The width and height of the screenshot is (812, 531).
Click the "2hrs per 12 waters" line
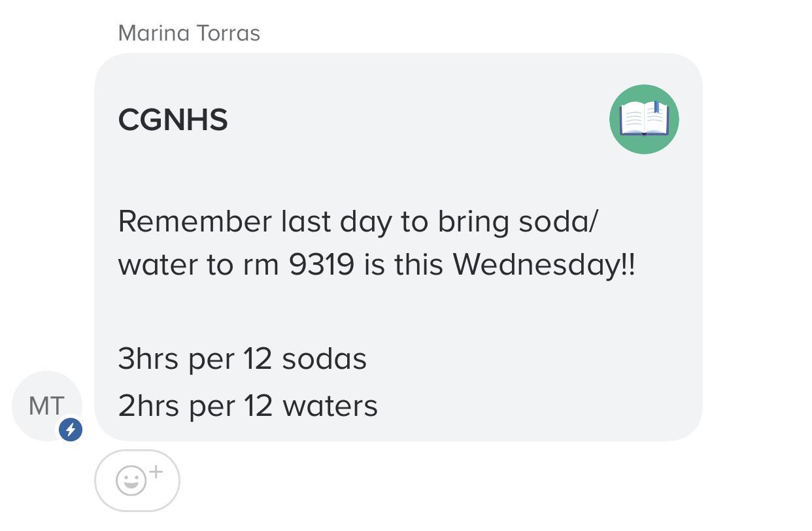coord(248,406)
